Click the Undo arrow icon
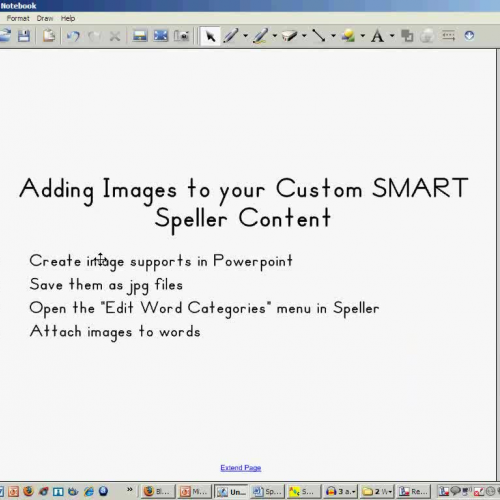500x500 pixels. 73,36
